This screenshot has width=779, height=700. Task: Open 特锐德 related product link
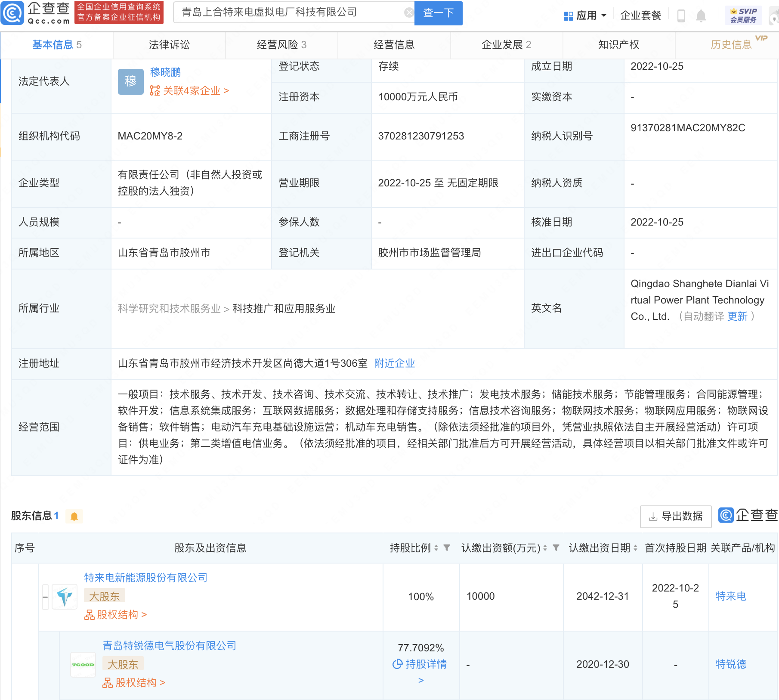click(731, 664)
